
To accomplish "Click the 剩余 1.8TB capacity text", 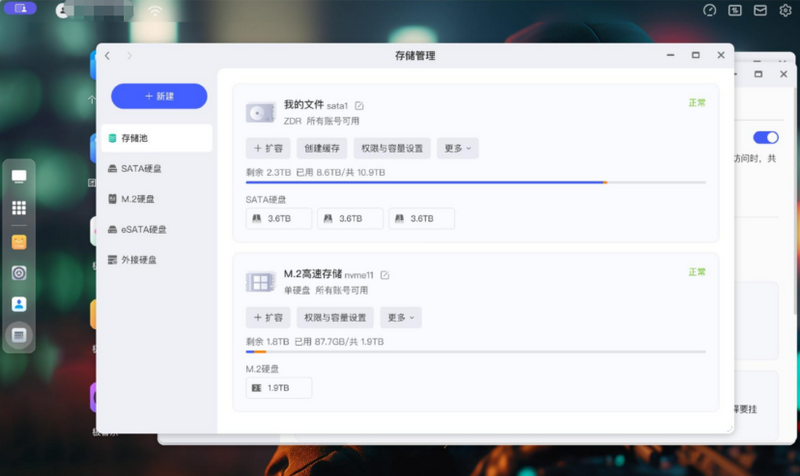I will [267, 342].
